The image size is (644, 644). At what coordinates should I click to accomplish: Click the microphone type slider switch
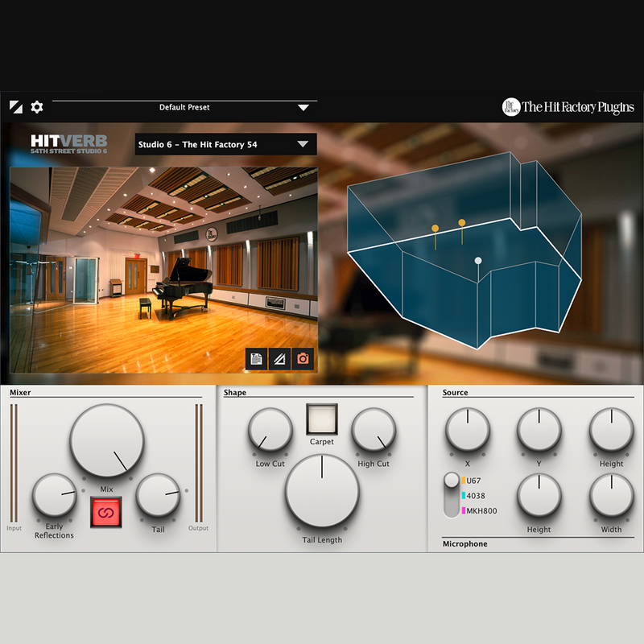click(x=452, y=495)
